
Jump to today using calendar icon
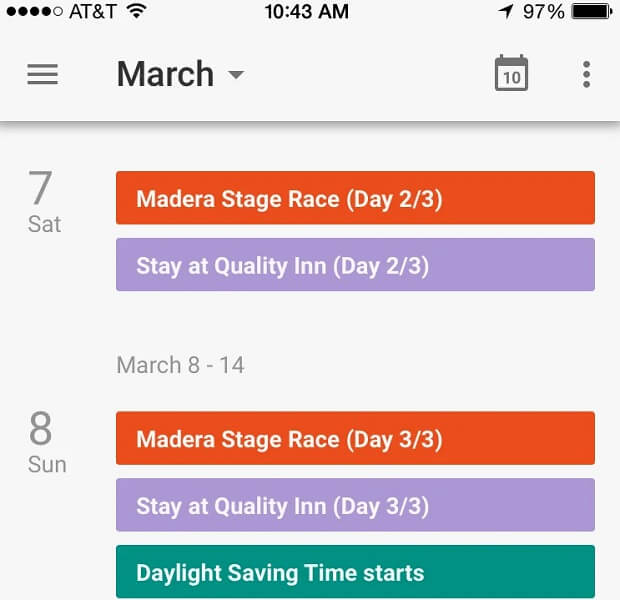(511, 75)
